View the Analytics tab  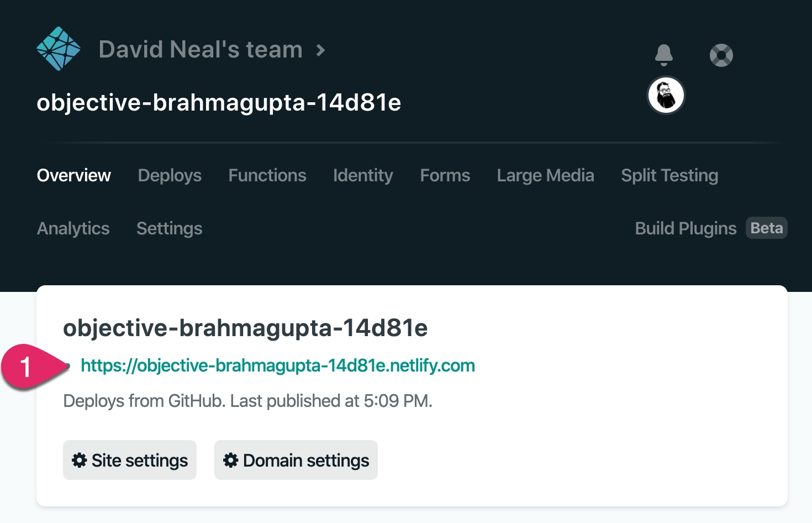73,228
